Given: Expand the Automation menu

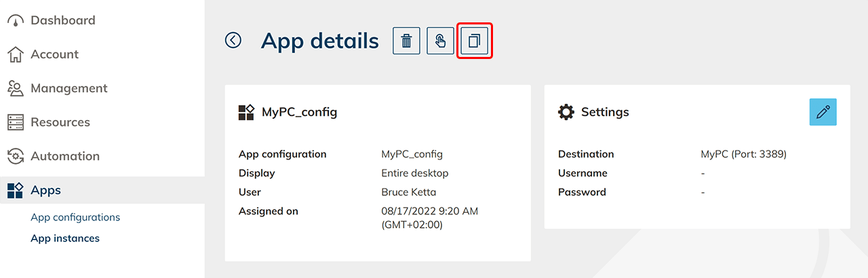Looking at the screenshot, I should click(x=65, y=156).
